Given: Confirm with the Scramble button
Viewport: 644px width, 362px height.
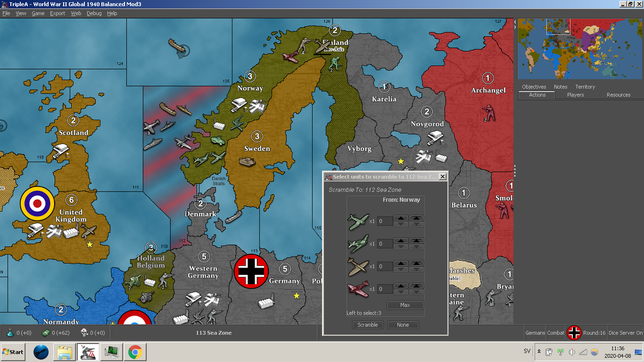Looking at the screenshot, I should (367, 325).
